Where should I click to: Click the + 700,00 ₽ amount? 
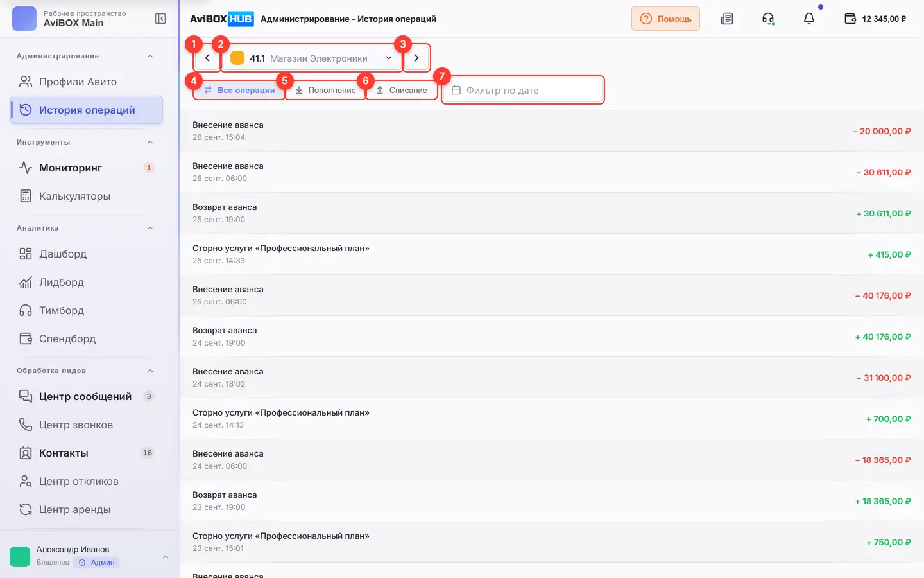pos(889,419)
